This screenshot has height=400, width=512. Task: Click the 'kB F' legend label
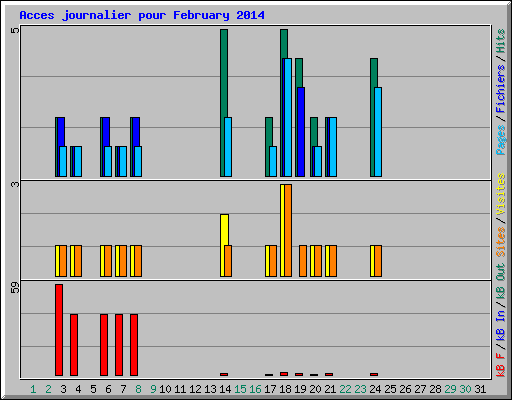click(500, 365)
